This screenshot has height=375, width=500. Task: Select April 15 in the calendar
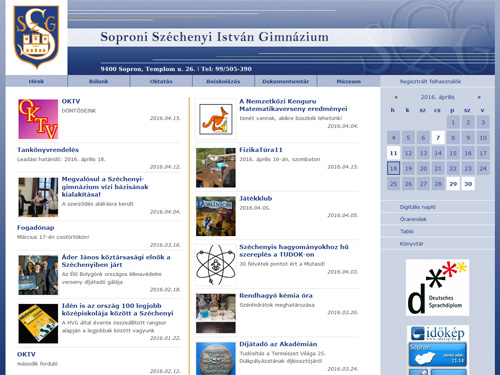453,153
